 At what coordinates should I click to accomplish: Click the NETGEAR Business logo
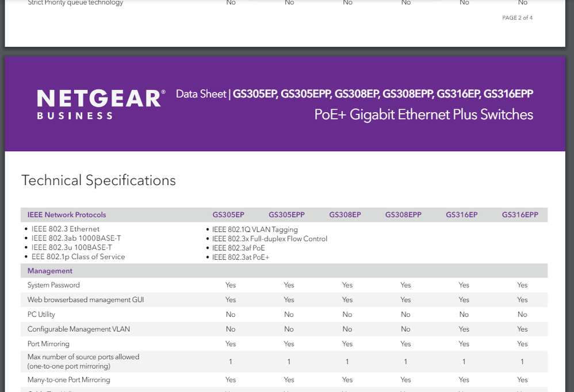[x=101, y=104]
